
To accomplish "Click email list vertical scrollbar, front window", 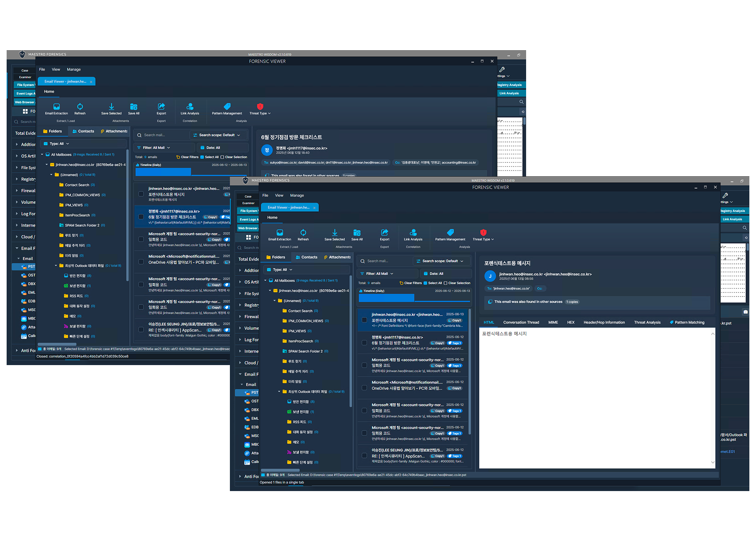I will tap(470, 371).
